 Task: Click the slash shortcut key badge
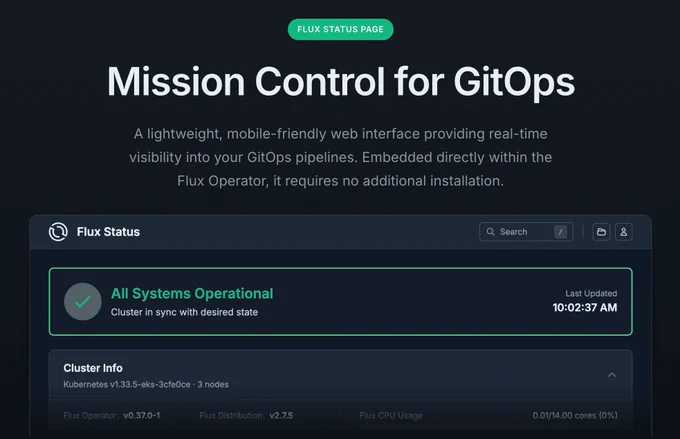pos(560,232)
